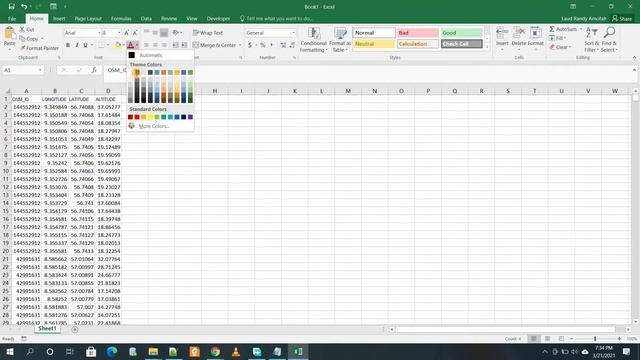
Task: Open Sort & Filter menu
Action: (591, 39)
